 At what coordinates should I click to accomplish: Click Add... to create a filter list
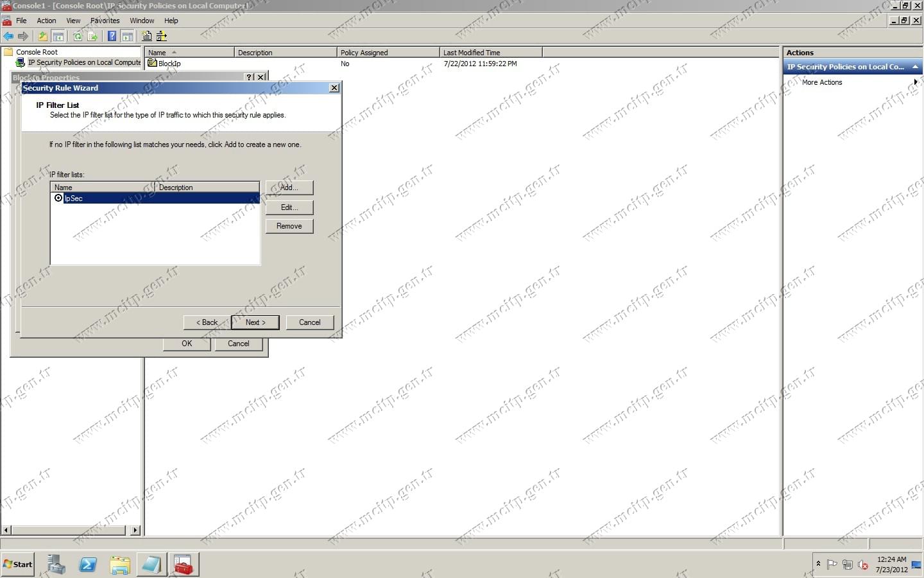[x=289, y=188]
